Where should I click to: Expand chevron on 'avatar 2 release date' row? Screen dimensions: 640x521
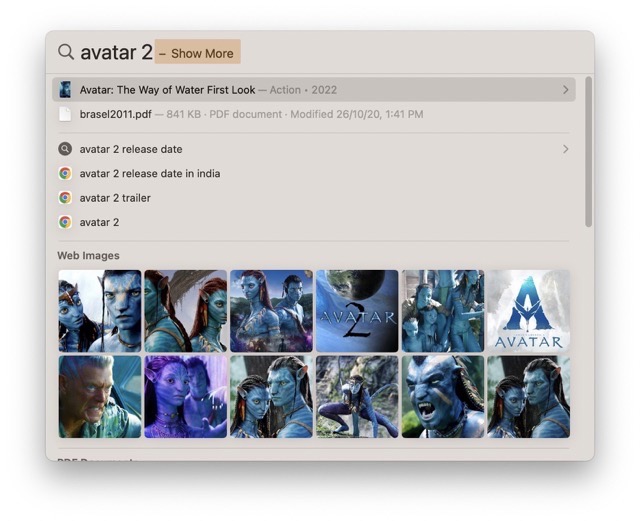[x=565, y=149]
